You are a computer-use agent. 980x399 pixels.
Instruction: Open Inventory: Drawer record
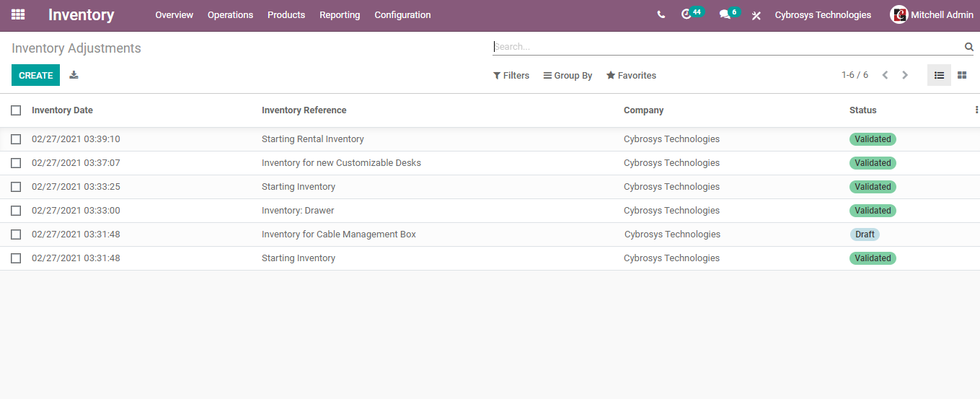click(x=298, y=211)
